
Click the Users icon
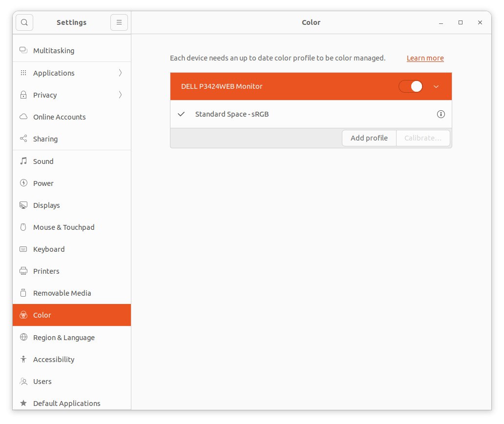click(x=23, y=381)
